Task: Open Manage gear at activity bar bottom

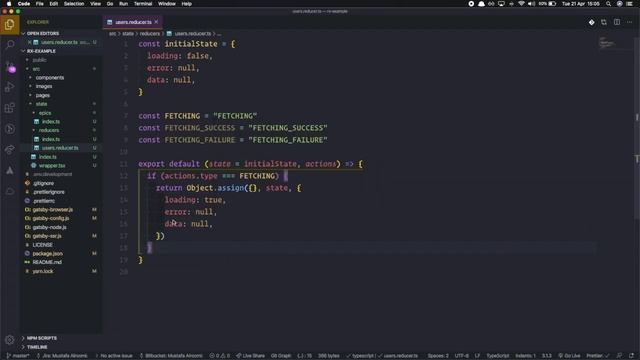Action: (10, 340)
